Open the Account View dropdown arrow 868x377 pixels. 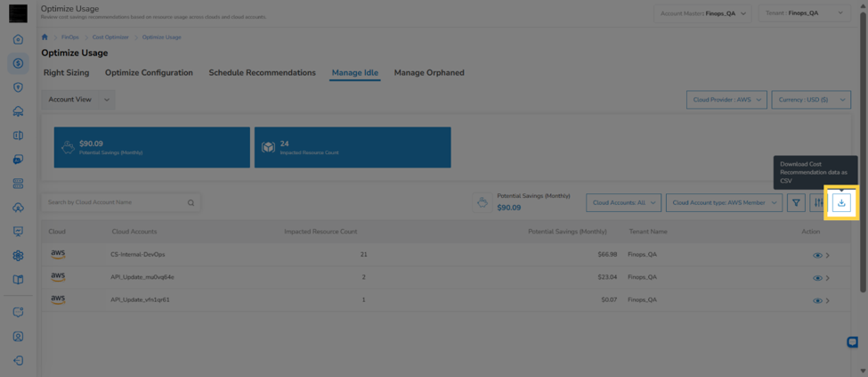click(x=107, y=99)
